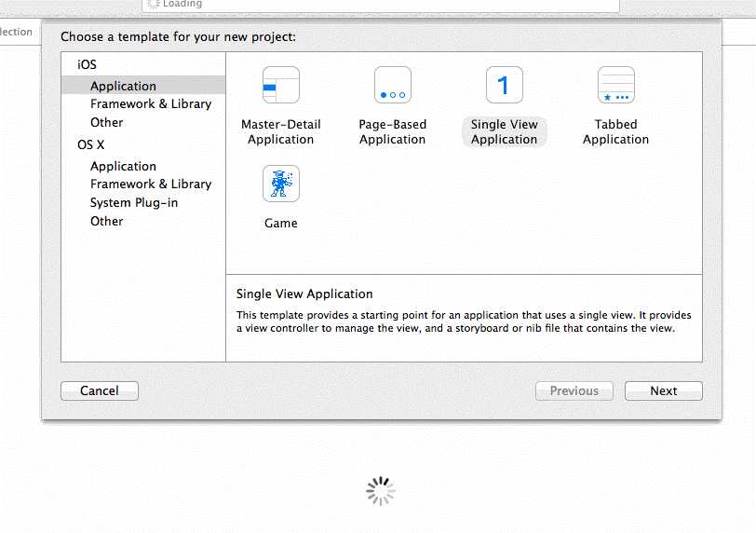Pick the Tabbed Application template icon
This screenshot has height=533, width=756.
click(615, 85)
